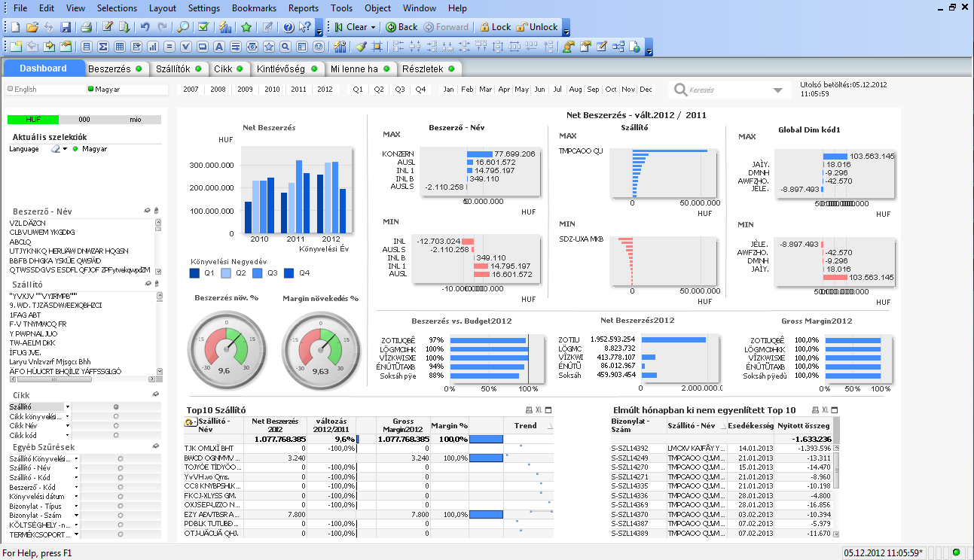
Task: Switch units to mio
Action: [136, 119]
